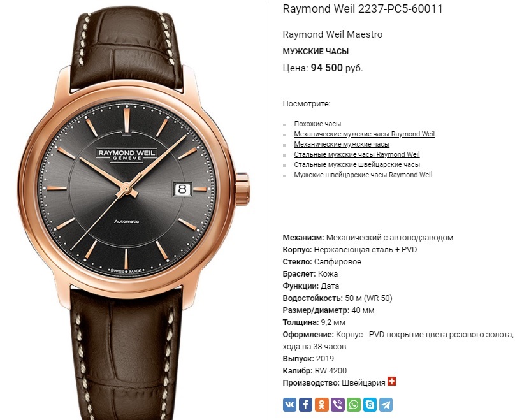Screen dimensions: 515x420
Task: Click the 94 500 руб. price
Action: click(337, 68)
